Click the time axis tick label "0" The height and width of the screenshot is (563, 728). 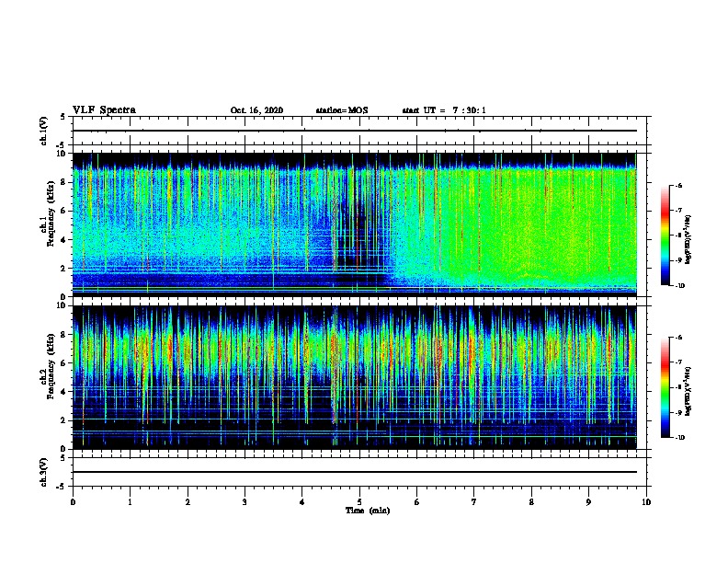coord(73,502)
